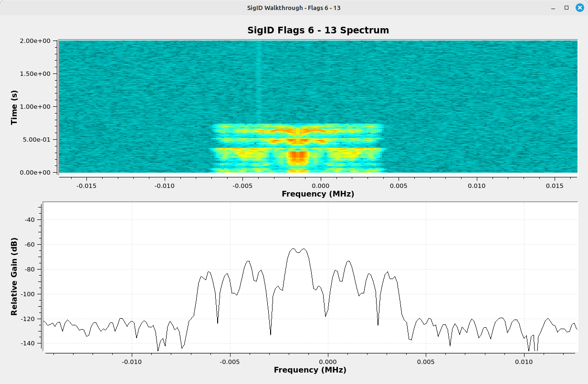This screenshot has height=384, width=588.
Task: Minimize the SigID Walkthrough window
Action: click(x=553, y=8)
